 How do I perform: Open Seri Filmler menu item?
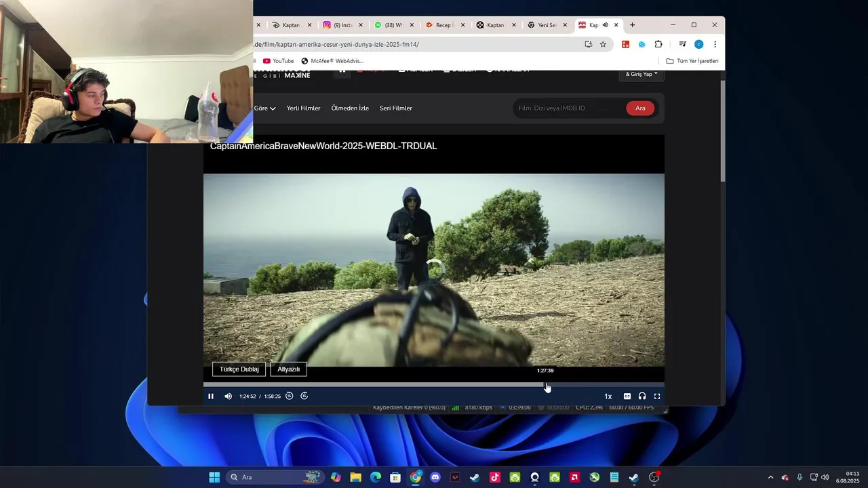396,108
